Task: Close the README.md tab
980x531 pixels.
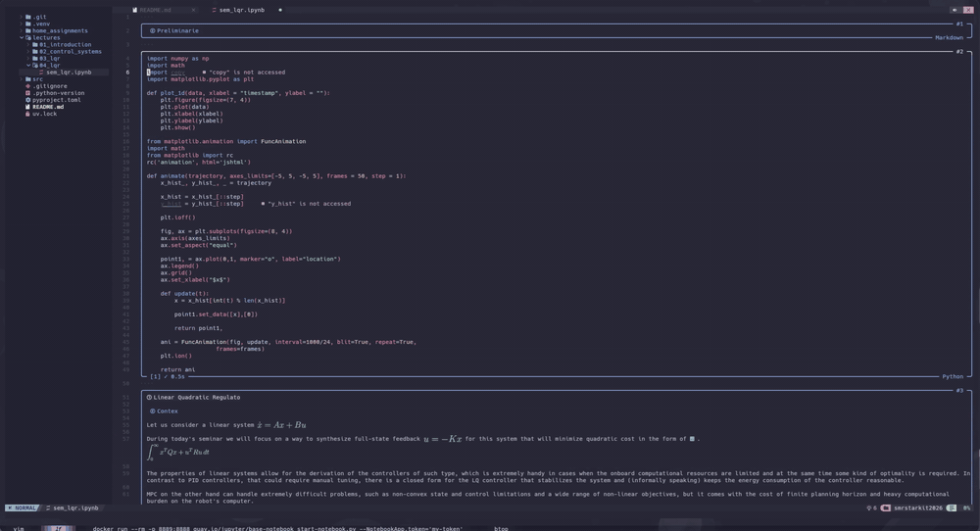Action: (193, 10)
